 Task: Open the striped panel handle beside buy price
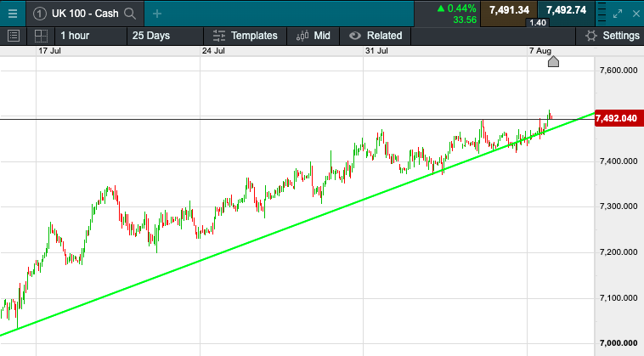click(601, 14)
